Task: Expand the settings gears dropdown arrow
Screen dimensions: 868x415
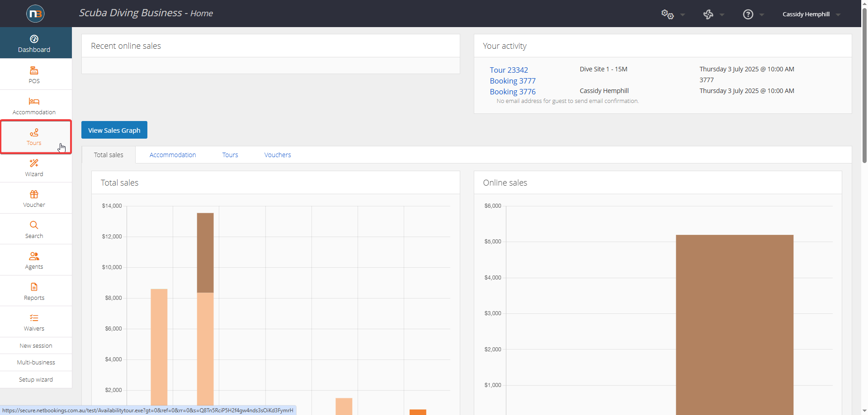Action: [683, 15]
